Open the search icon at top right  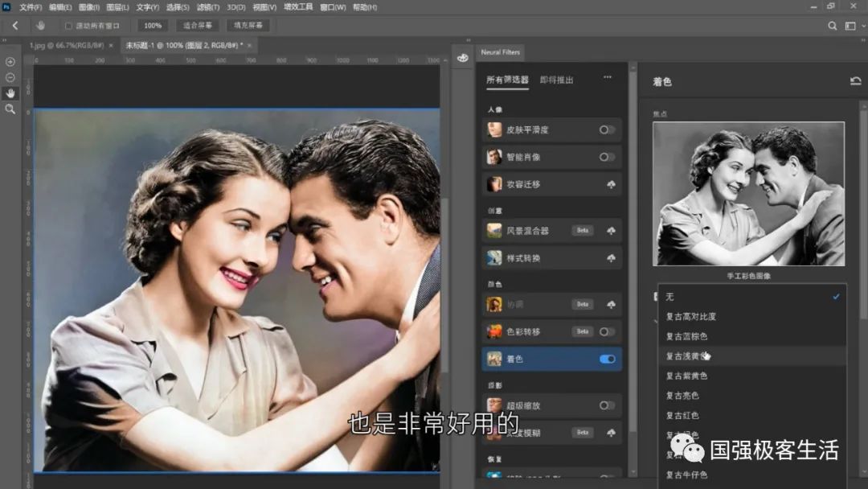(832, 26)
